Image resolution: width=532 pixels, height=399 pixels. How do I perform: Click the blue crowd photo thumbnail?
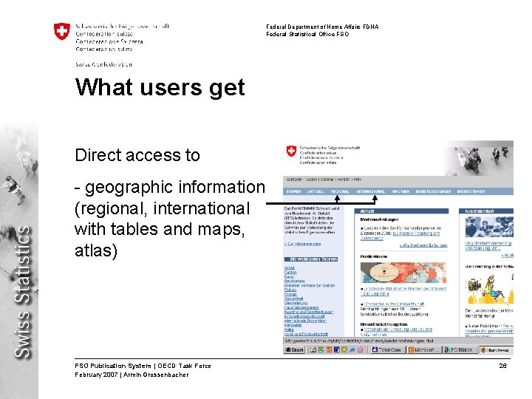coord(489,227)
